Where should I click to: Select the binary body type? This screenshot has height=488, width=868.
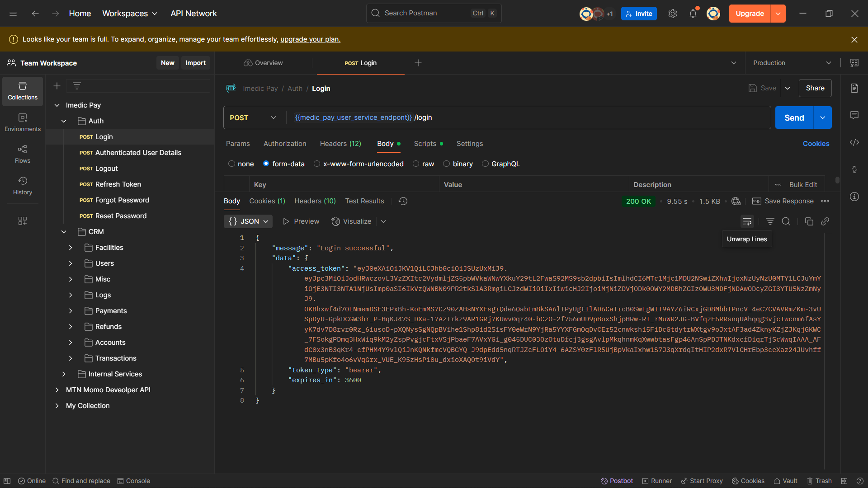pyautogui.click(x=447, y=164)
